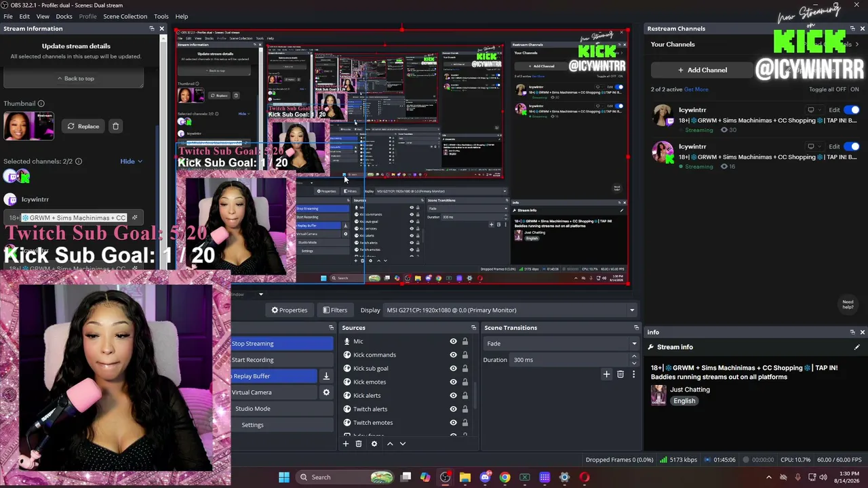Click Stop Streaming
This screenshot has width=868, height=488.
282,344
